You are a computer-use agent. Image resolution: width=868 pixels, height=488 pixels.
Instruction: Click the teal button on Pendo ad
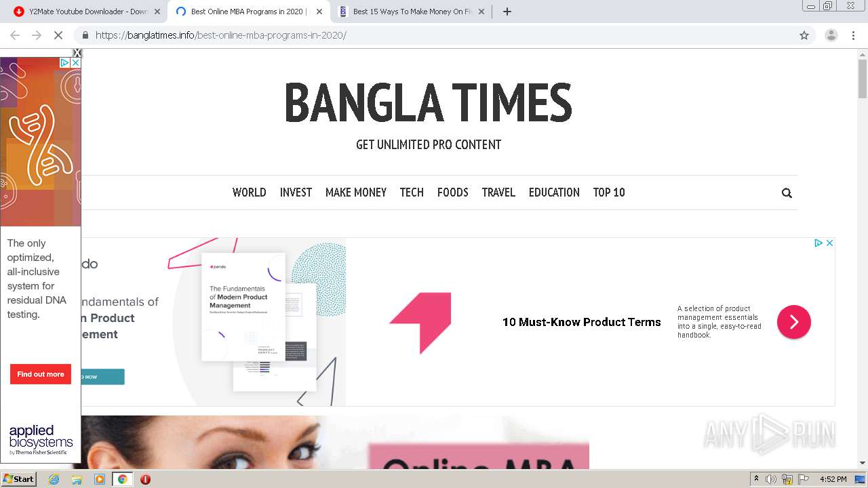(102, 377)
